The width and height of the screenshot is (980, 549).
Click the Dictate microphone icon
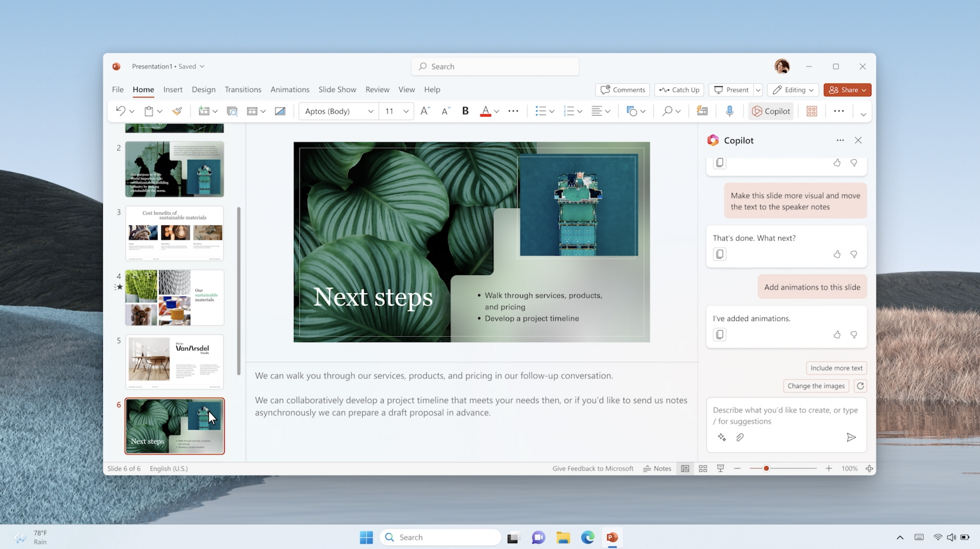(x=729, y=111)
